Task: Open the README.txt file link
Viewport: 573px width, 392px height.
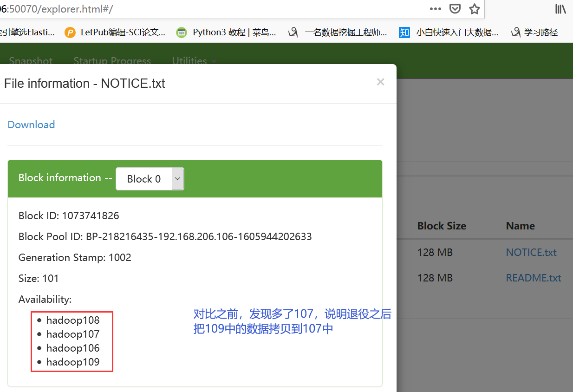Action: point(533,278)
